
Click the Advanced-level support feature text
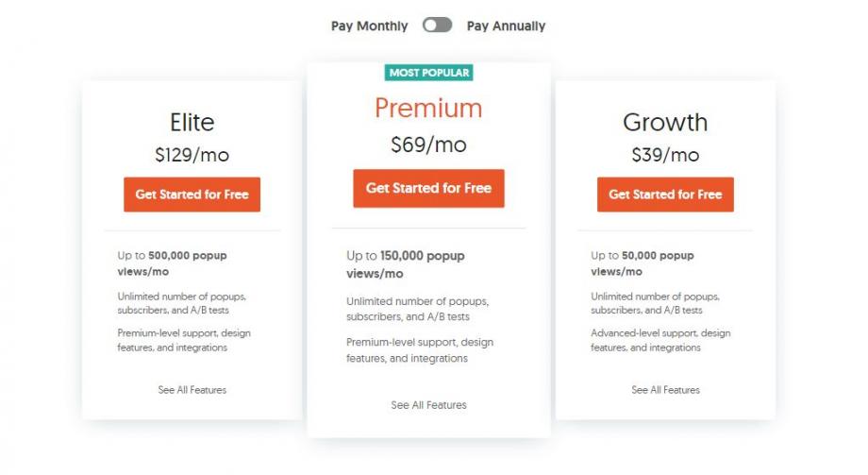click(x=659, y=340)
